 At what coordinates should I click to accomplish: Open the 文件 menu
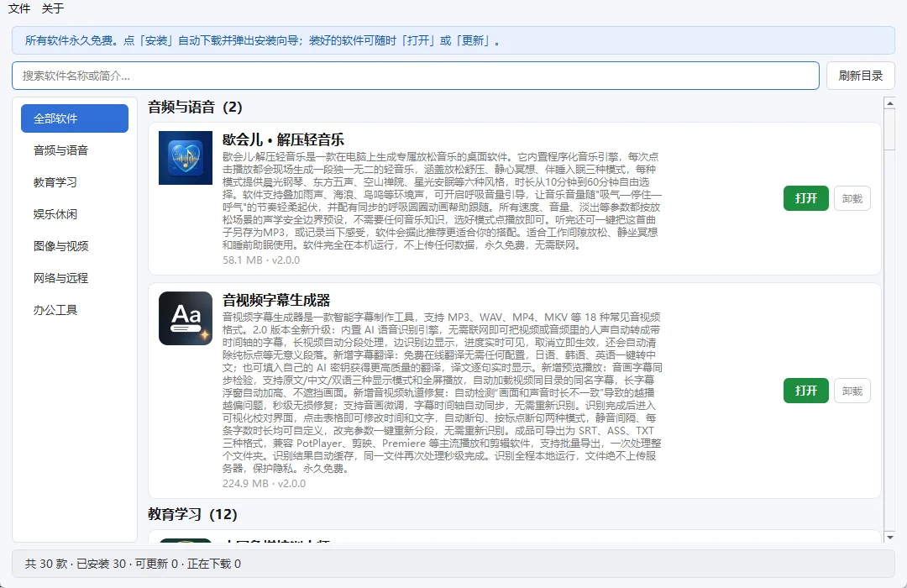click(x=19, y=8)
